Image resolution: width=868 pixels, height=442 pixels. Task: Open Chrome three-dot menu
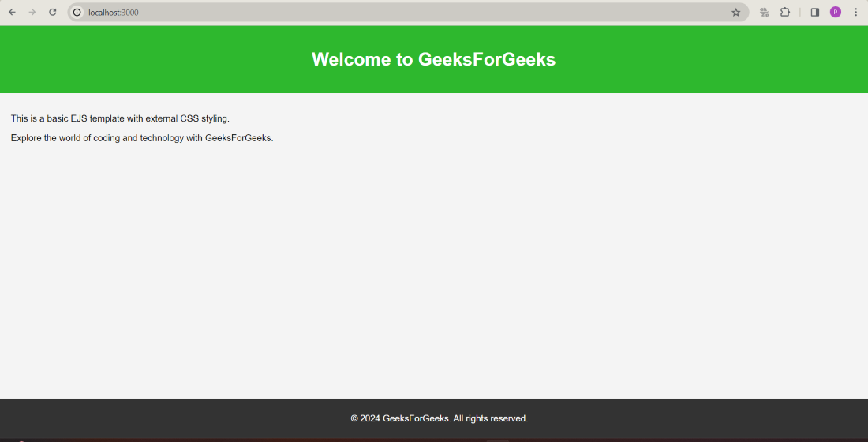coord(856,12)
